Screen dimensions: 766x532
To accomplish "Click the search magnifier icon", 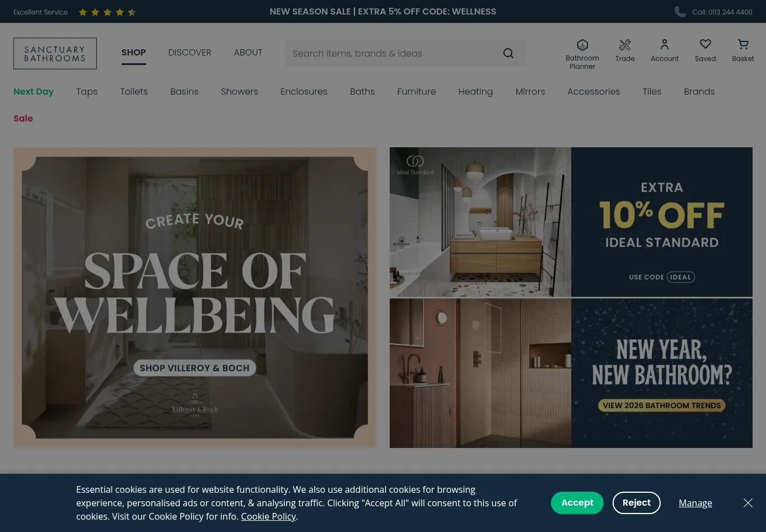I will [x=508, y=53].
